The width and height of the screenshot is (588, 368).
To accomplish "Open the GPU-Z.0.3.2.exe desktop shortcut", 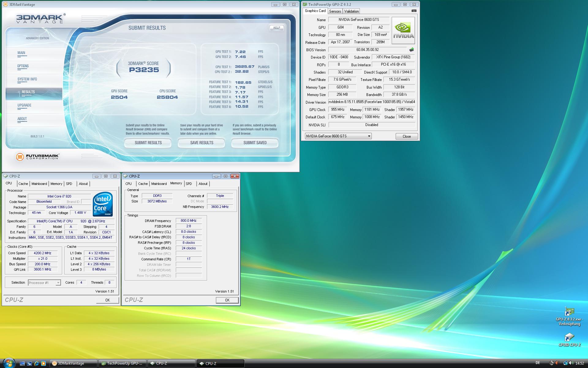I will tap(569, 317).
